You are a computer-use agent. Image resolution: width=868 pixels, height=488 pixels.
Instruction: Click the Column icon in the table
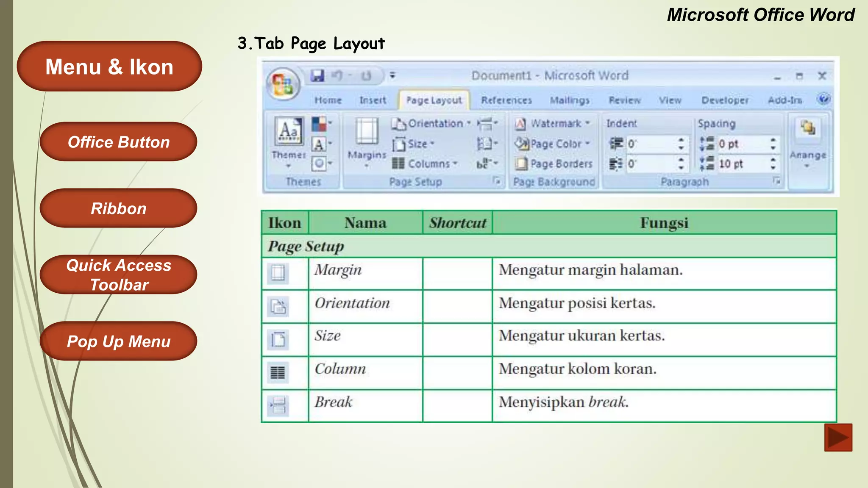point(278,373)
